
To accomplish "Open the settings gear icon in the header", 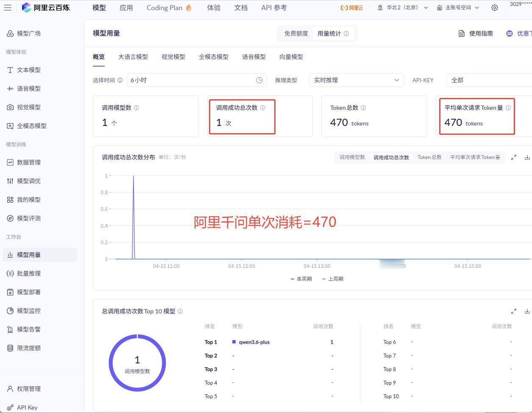I will coord(494,8).
